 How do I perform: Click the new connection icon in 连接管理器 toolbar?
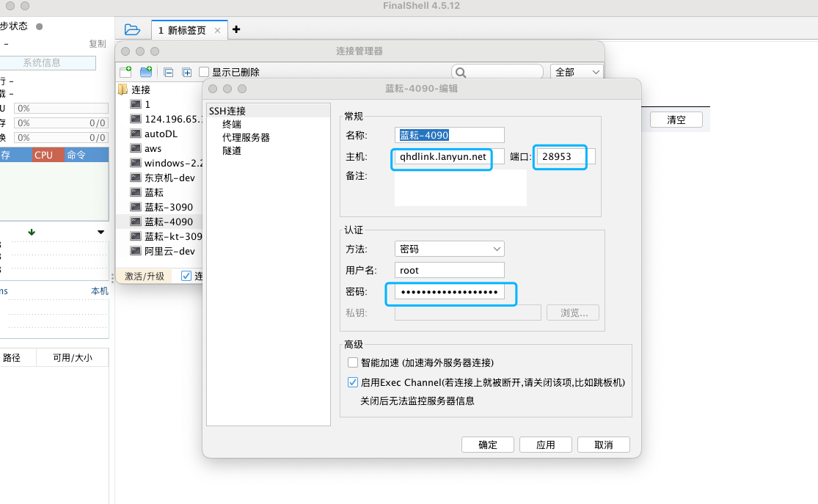125,72
